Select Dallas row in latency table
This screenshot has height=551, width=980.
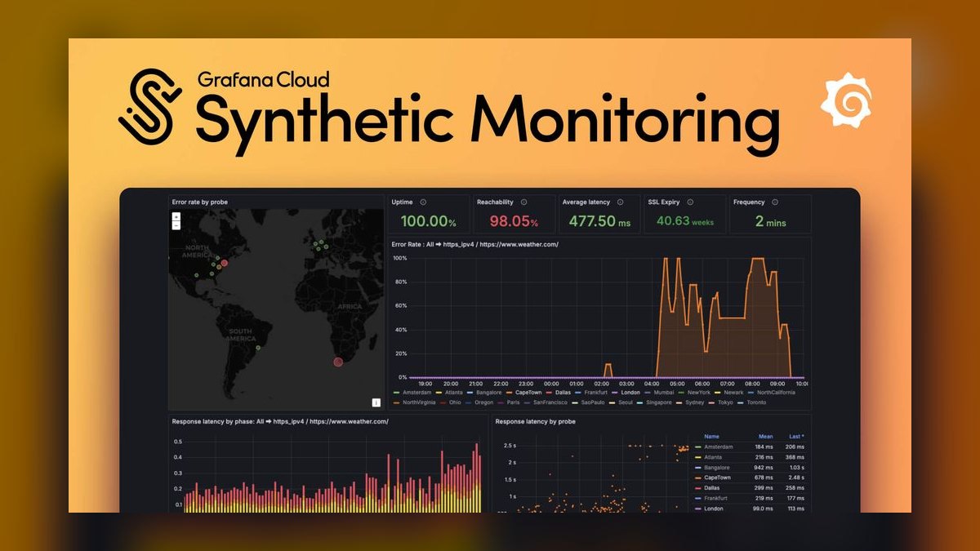[749, 487]
